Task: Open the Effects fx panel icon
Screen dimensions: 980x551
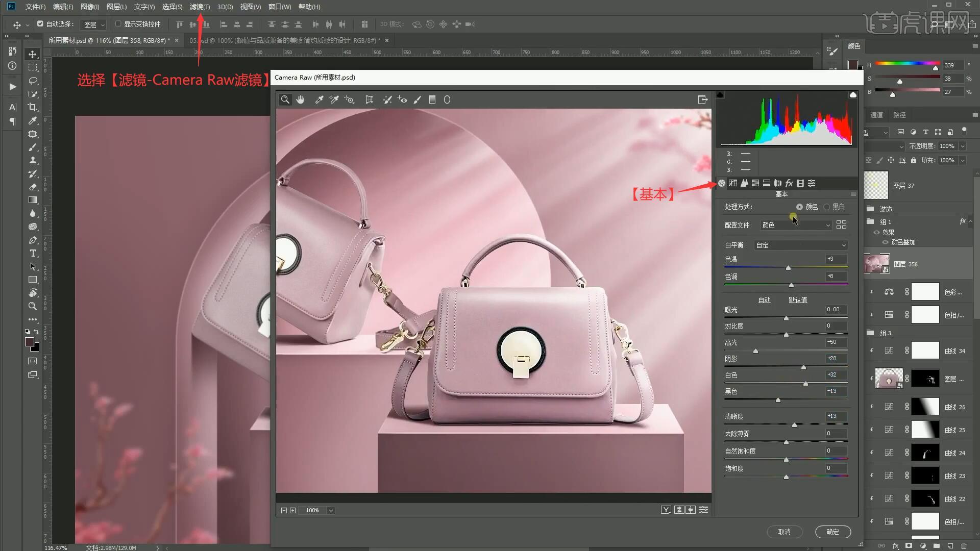Action: click(x=789, y=183)
